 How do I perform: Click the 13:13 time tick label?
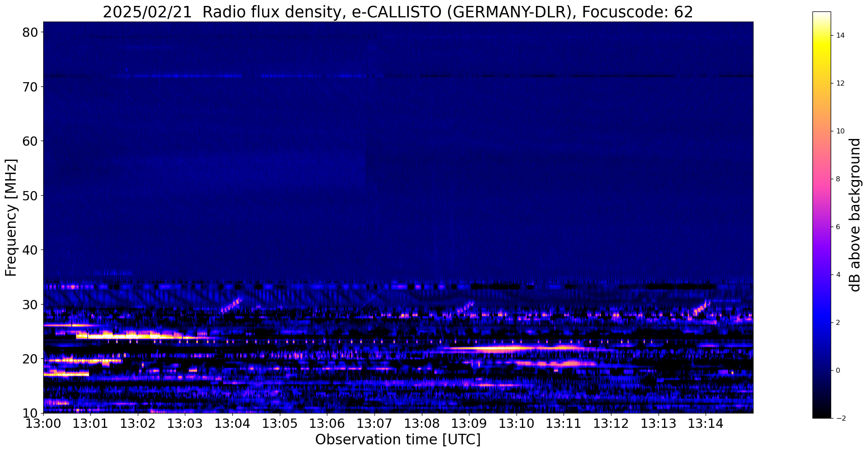pyautogui.click(x=659, y=423)
